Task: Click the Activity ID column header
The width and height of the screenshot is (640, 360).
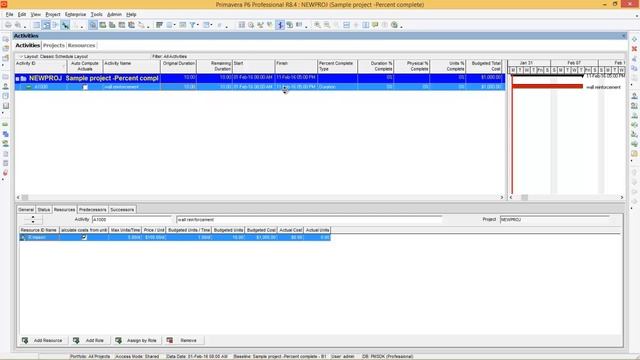Action: [x=40, y=66]
